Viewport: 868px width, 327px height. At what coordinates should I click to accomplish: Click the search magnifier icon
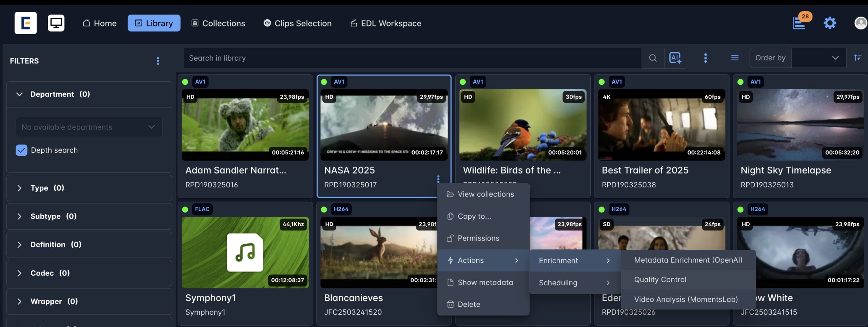click(653, 58)
